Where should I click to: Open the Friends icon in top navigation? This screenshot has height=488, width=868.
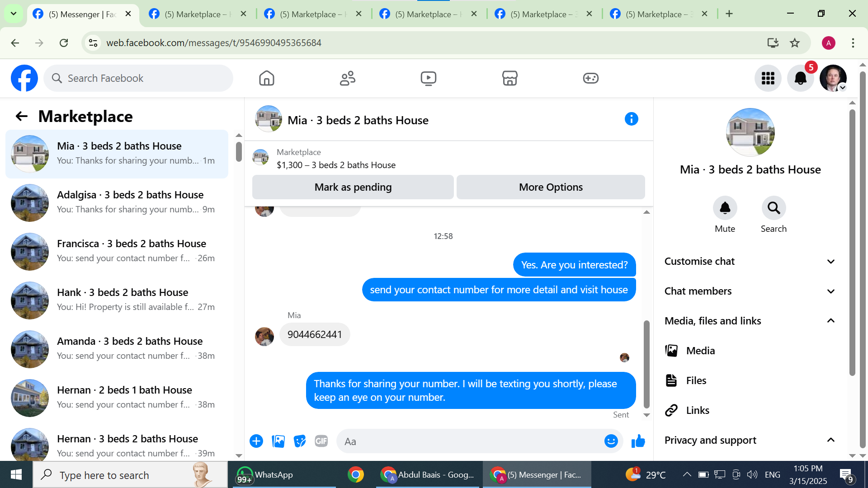(x=348, y=78)
